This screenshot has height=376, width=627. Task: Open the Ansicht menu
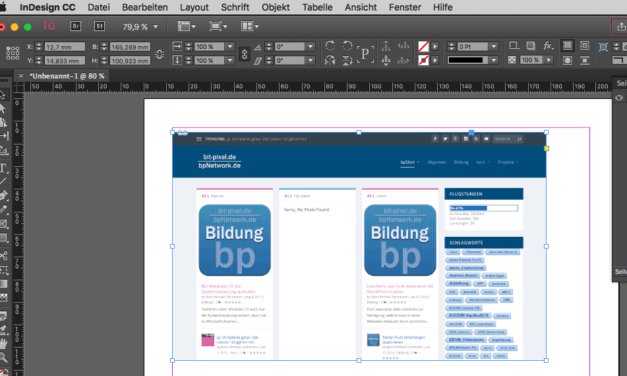coord(361,7)
